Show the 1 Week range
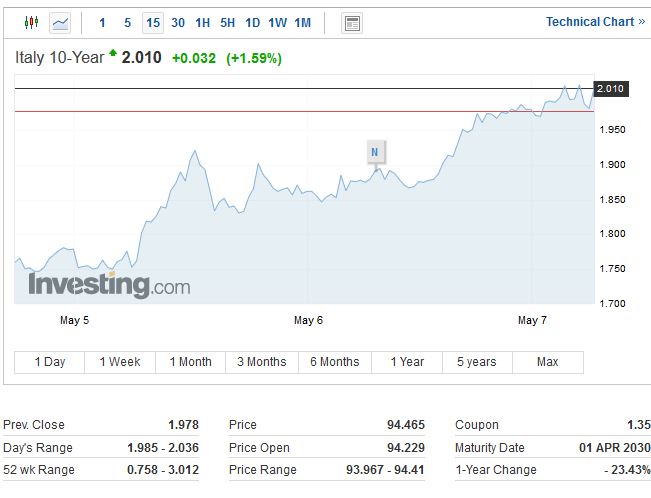This screenshot has width=651, height=498. (120, 362)
